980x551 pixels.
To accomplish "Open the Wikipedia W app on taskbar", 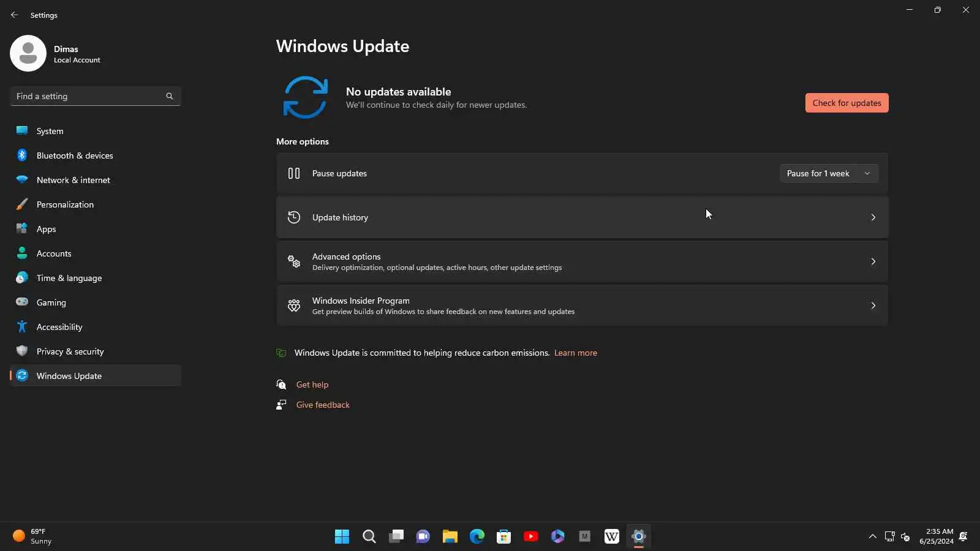I will pos(611,536).
